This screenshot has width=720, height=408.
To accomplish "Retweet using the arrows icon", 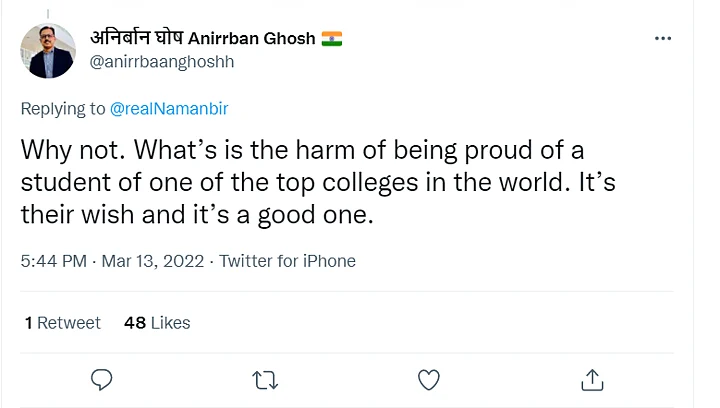I will (x=265, y=379).
